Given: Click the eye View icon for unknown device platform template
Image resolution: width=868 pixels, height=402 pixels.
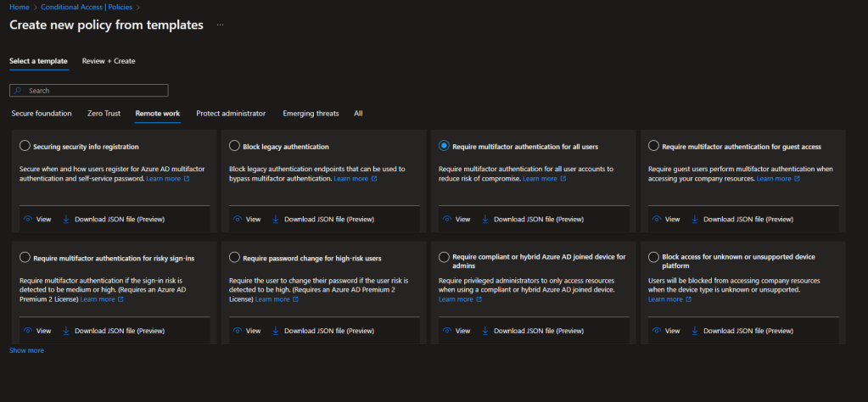Looking at the screenshot, I should click(x=656, y=331).
